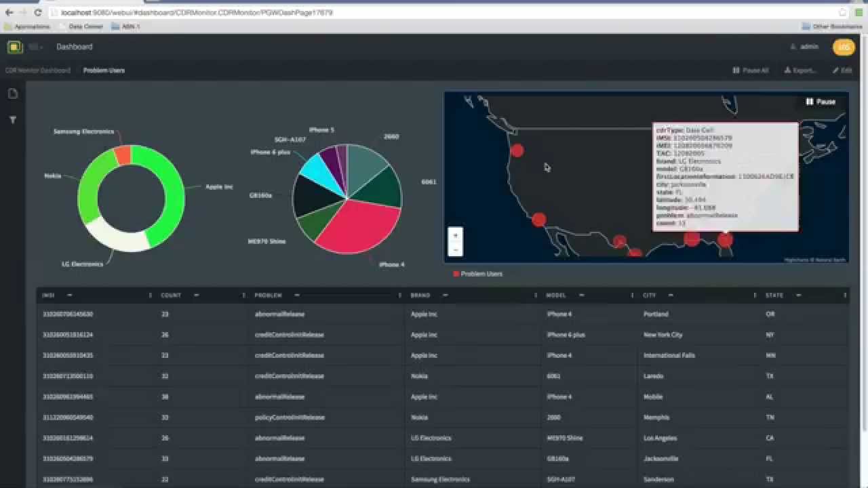Click the New York City cell

(x=663, y=335)
